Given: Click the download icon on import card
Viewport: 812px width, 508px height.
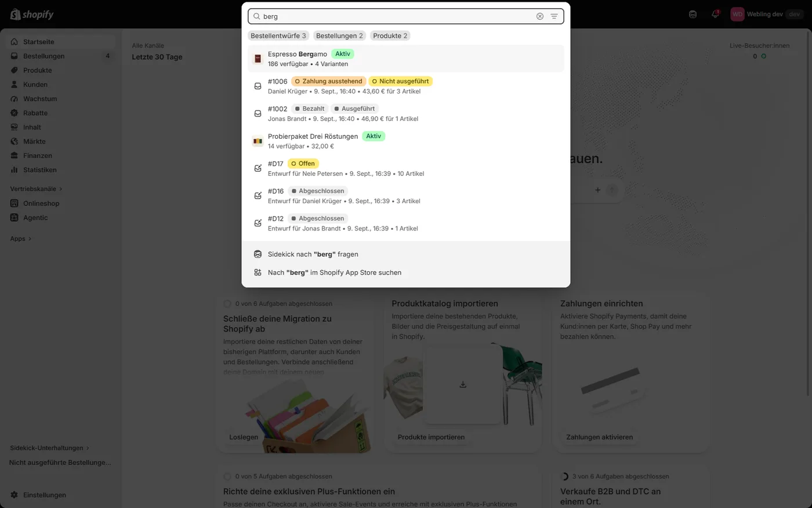Looking at the screenshot, I should (x=463, y=384).
